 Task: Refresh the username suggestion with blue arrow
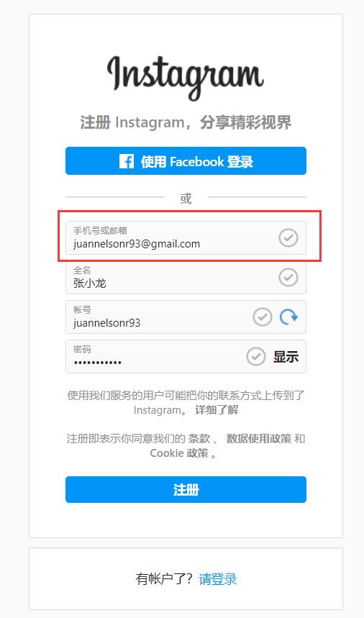click(288, 317)
